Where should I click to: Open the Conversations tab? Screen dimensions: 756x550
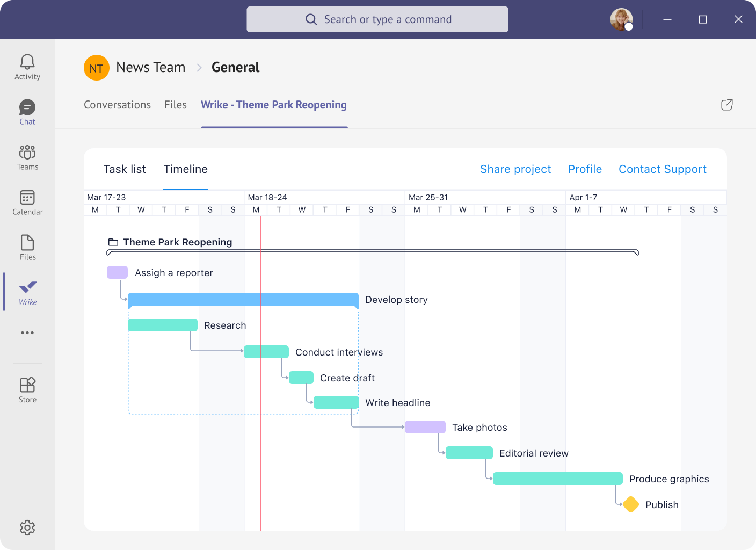(117, 105)
